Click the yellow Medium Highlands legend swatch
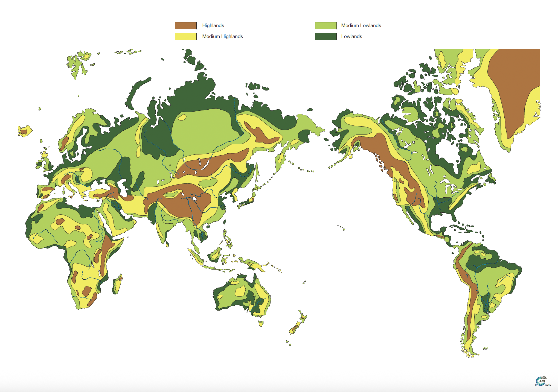Viewport: 558px width, 392px height. click(186, 36)
